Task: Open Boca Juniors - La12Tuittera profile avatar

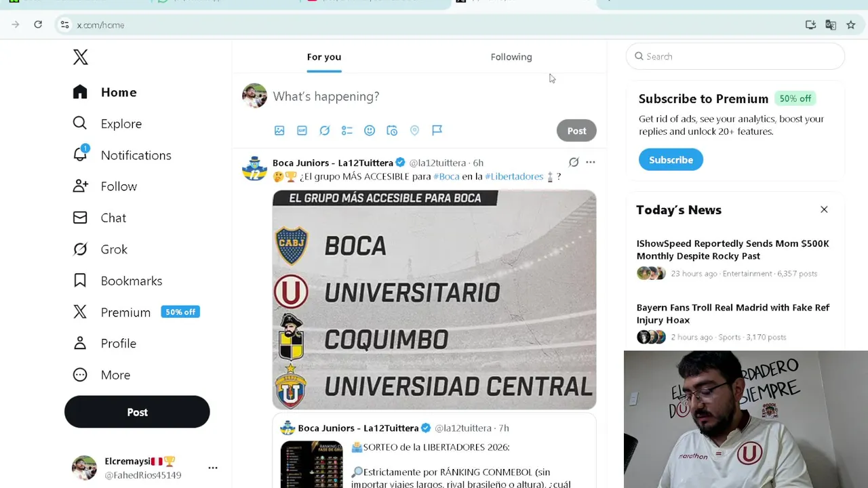Action: click(x=255, y=168)
